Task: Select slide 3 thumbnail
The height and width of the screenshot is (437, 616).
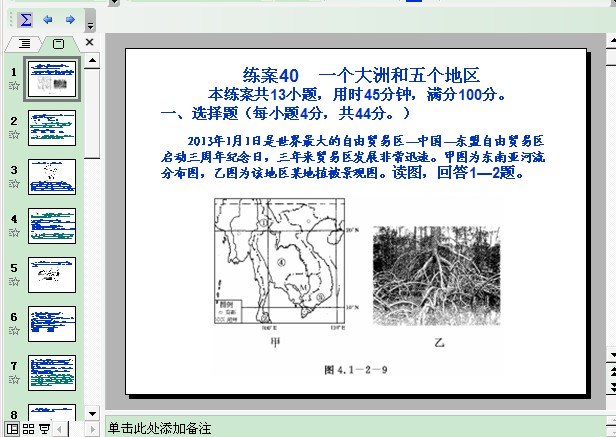Action: 51,176
